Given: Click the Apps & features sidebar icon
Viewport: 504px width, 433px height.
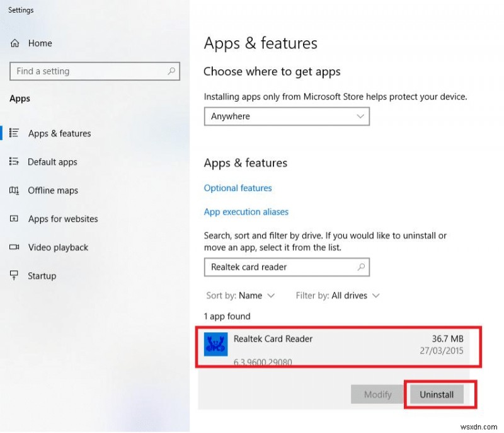Looking at the screenshot, I should tap(14, 133).
